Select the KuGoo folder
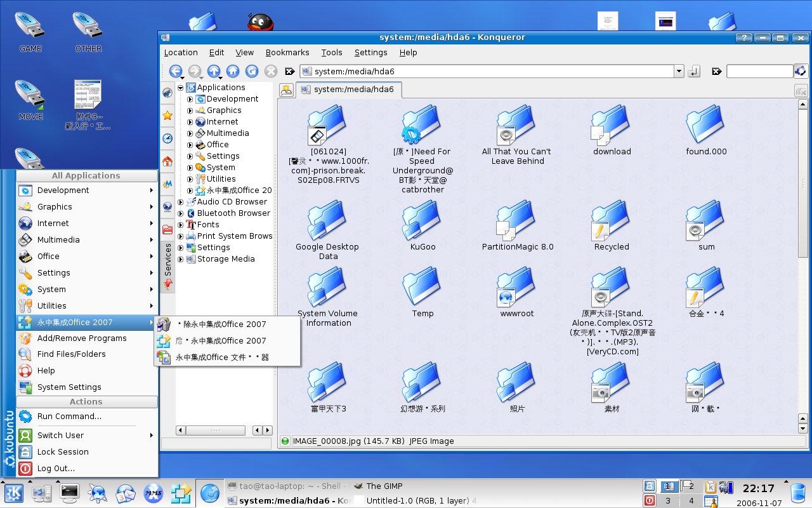The image size is (812, 508). 422,226
